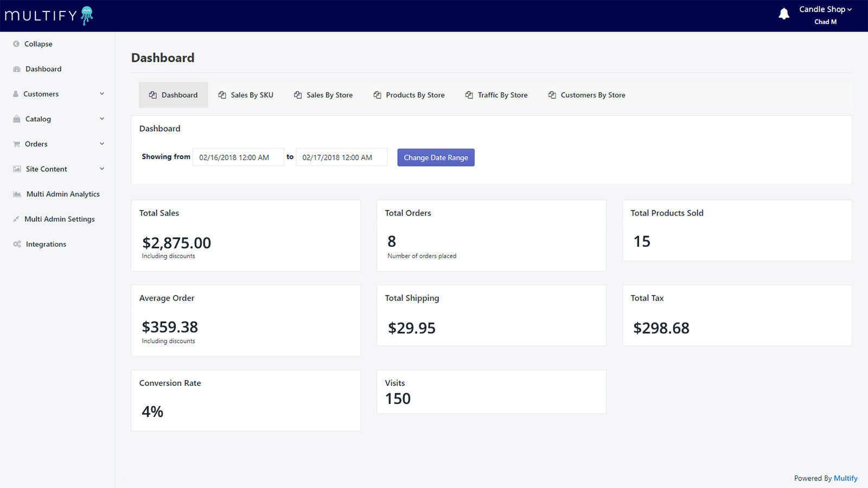Click the Dashboard icon in the sidebar
Screen dimensions: 868x488
pos(16,69)
